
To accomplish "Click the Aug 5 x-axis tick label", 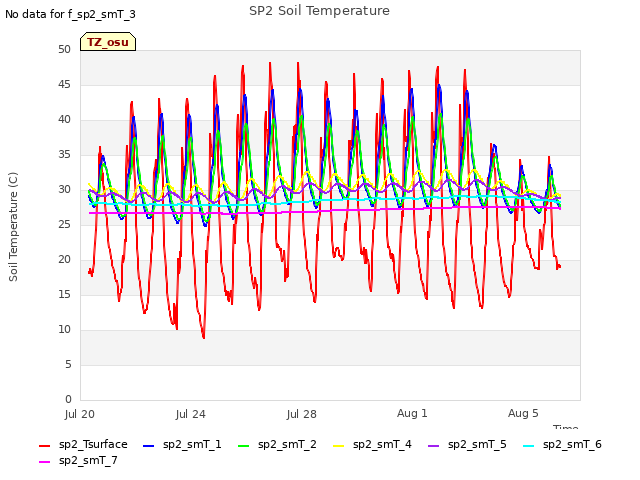I will pyautogui.click(x=523, y=413).
